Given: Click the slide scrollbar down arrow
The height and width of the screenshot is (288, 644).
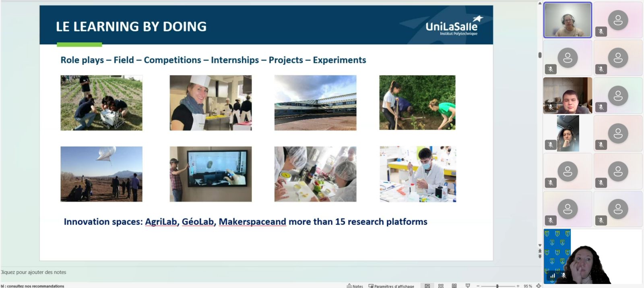Looking at the screenshot, I should click(540, 245).
